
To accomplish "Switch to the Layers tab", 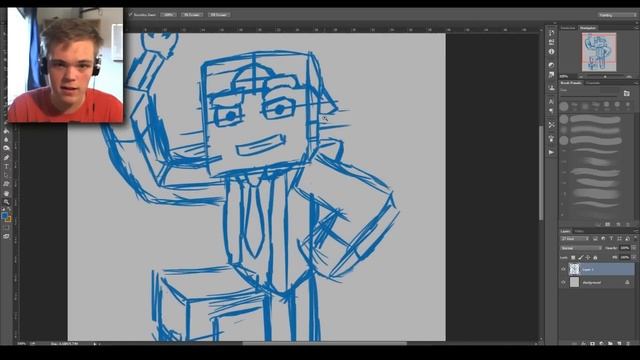I will tap(565, 231).
